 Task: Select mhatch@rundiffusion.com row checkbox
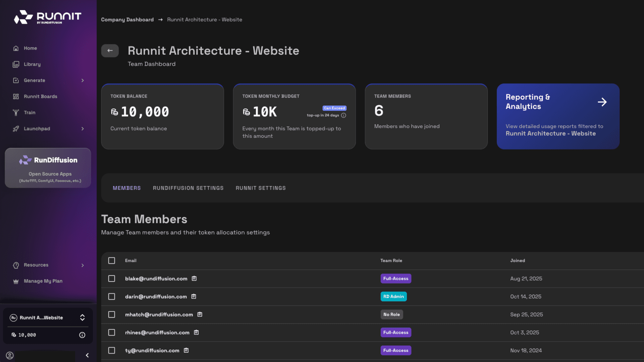click(112, 314)
